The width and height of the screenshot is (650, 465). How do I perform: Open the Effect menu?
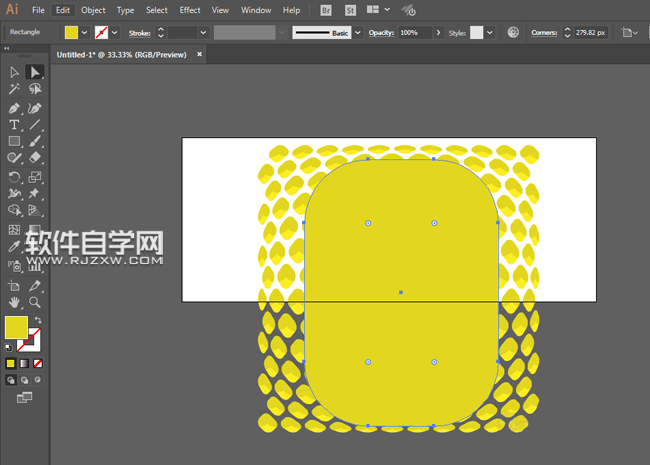(190, 10)
